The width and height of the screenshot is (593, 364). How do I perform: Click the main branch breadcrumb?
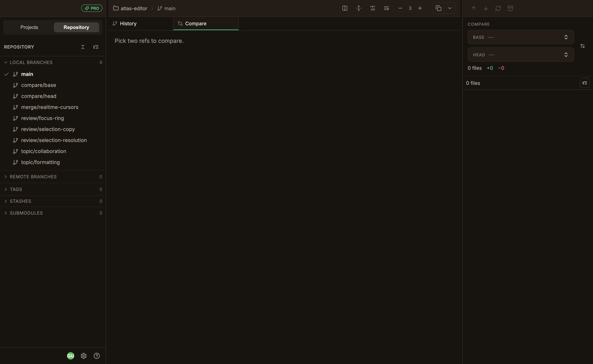click(166, 8)
